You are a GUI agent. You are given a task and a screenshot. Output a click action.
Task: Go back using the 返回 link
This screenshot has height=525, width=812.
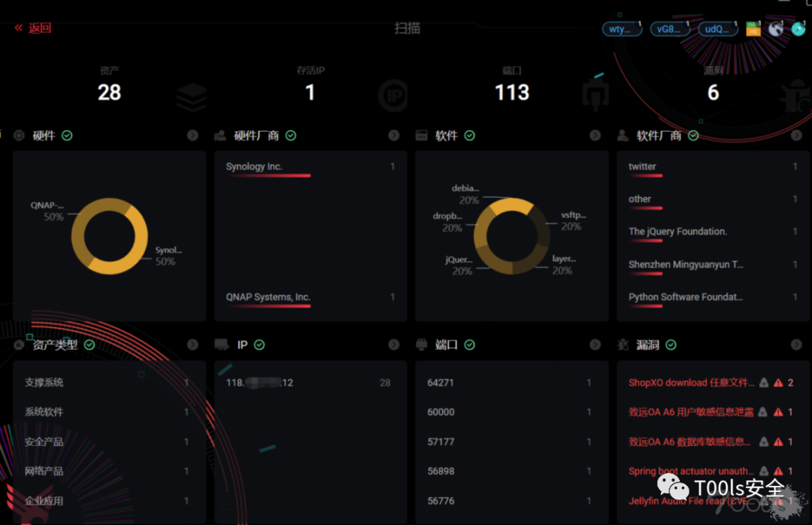[32, 28]
